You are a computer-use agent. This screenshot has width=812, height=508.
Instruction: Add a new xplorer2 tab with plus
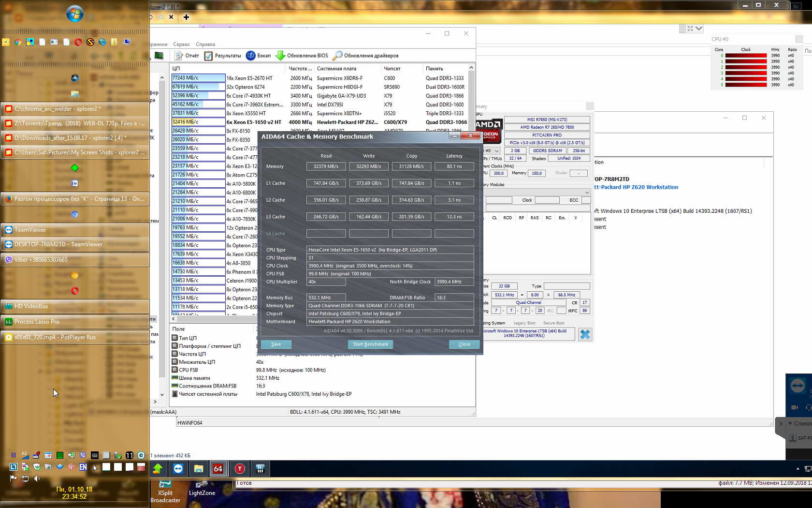tap(186, 17)
